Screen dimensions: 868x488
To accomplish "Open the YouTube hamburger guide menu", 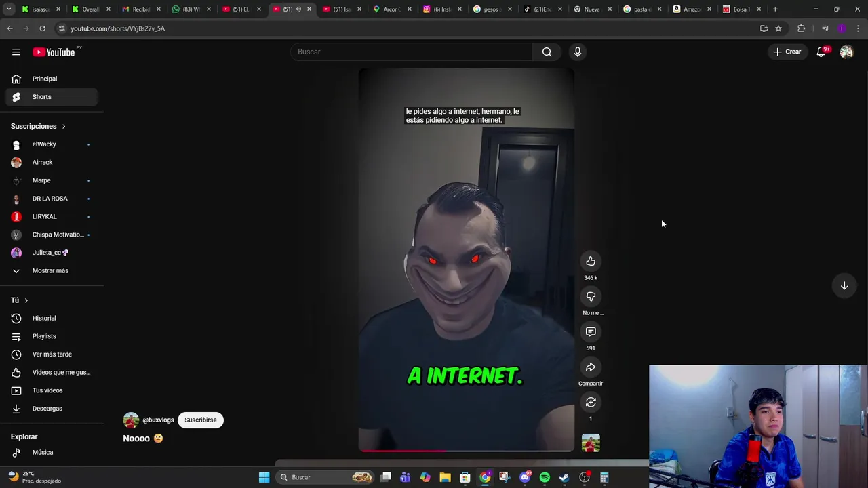I will pyautogui.click(x=16, y=52).
